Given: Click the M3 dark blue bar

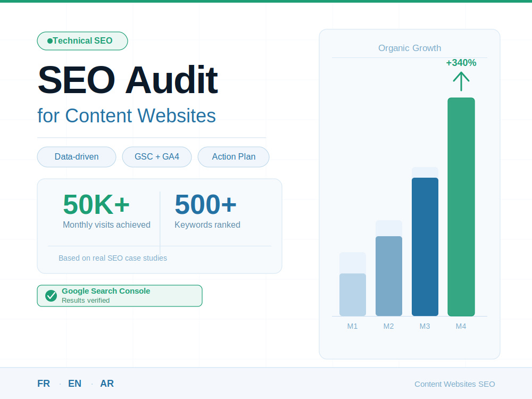Looking at the screenshot, I should [x=425, y=247].
